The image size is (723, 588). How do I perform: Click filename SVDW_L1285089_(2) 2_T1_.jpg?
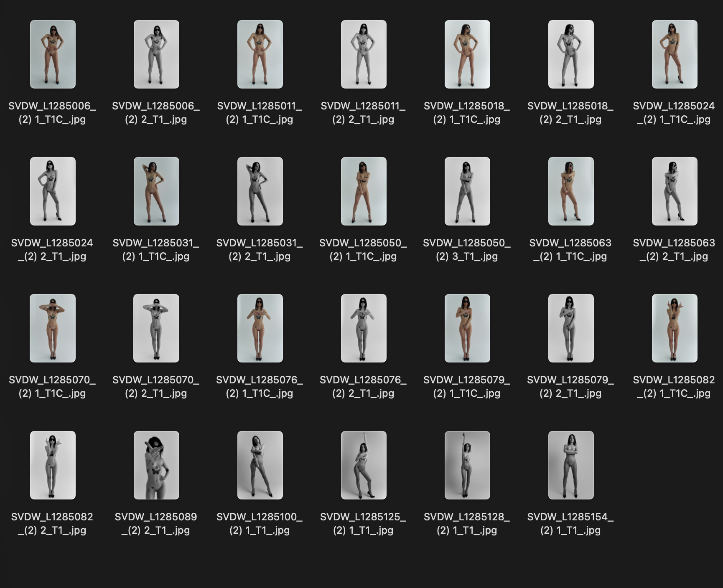[156, 524]
